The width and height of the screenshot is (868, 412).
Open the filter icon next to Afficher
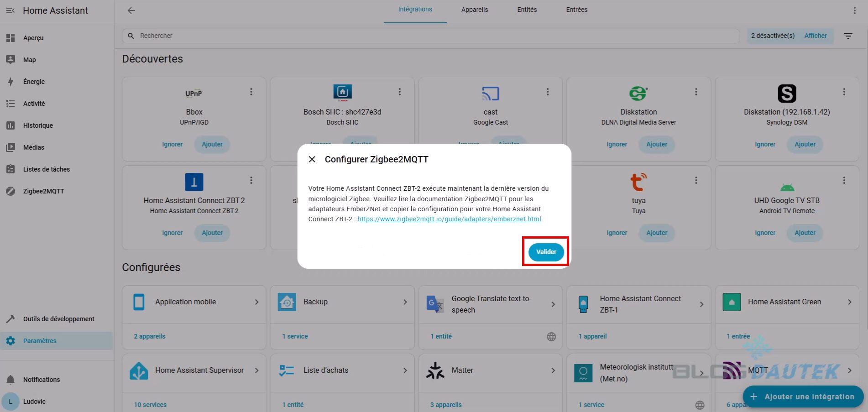[848, 36]
